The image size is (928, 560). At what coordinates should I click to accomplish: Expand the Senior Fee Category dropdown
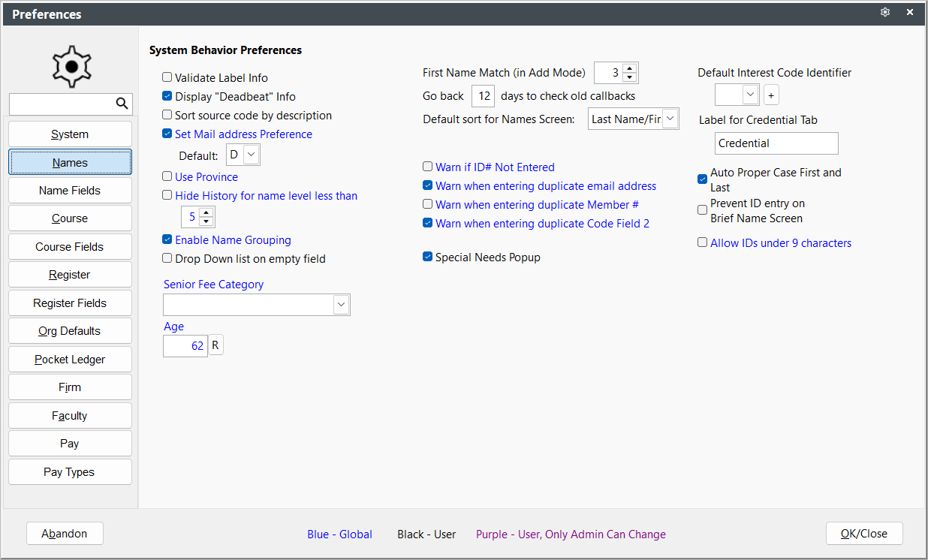(x=341, y=304)
